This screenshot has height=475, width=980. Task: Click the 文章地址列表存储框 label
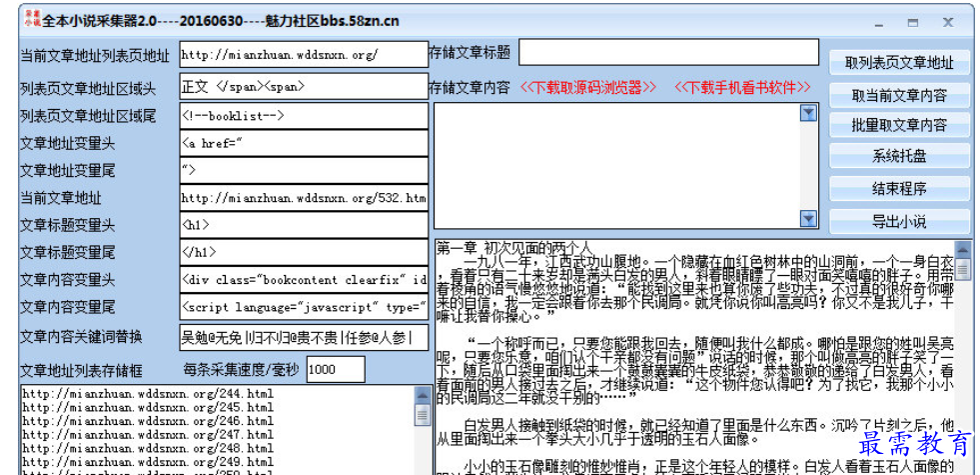click(81, 370)
